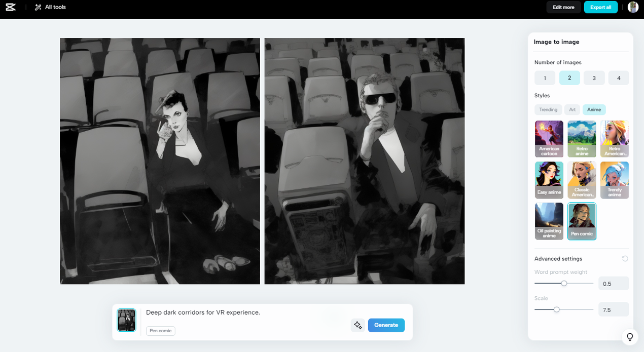Screen dimensions: 644x352
Task: Adjust the Scale slider handle
Action: pyautogui.click(x=556, y=309)
